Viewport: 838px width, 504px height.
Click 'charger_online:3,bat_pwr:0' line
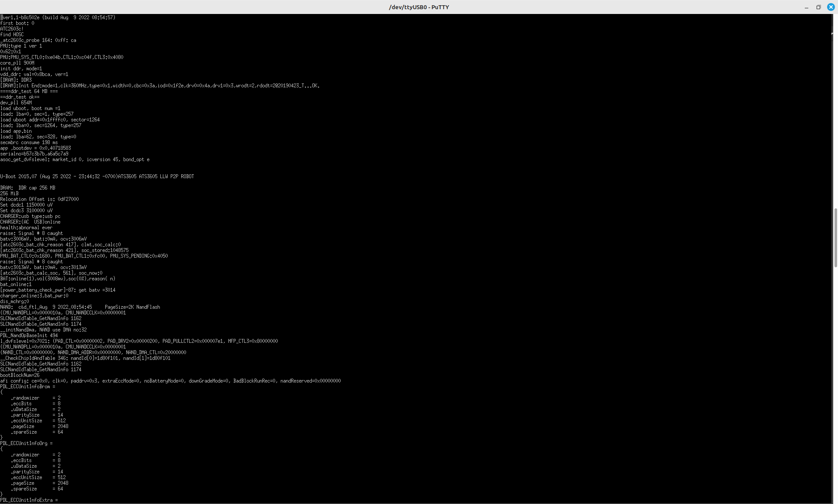34,296
